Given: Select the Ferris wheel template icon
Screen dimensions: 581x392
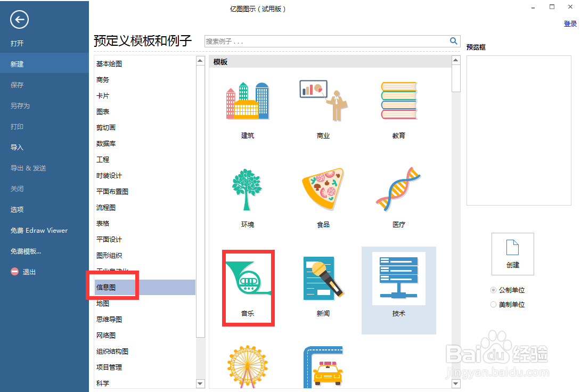Looking at the screenshot, I should [x=248, y=367].
